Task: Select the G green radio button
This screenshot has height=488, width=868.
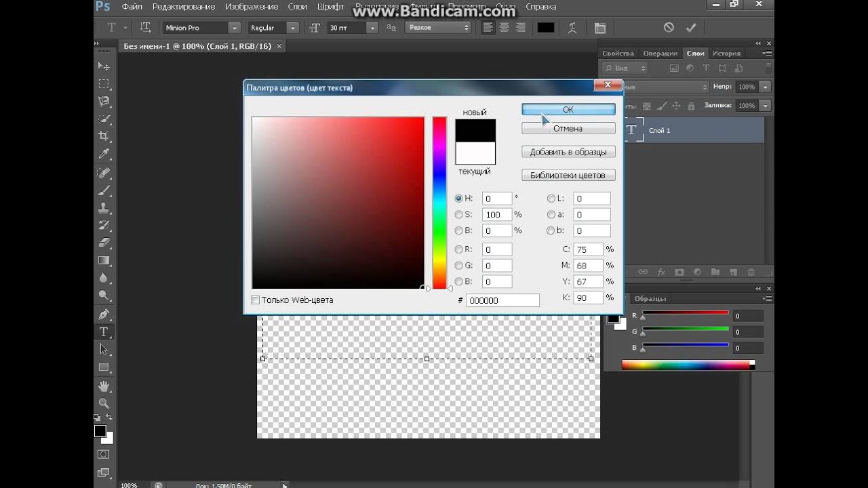Action: pyautogui.click(x=459, y=266)
